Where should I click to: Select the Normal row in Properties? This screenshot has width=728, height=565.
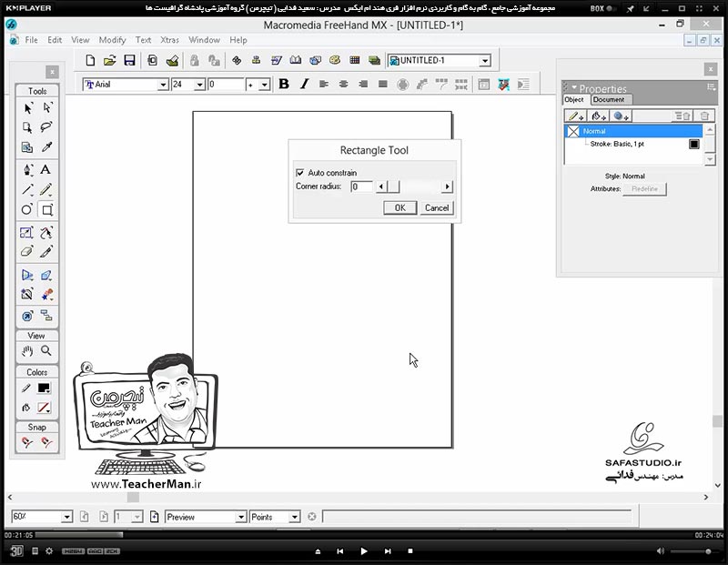click(x=633, y=131)
